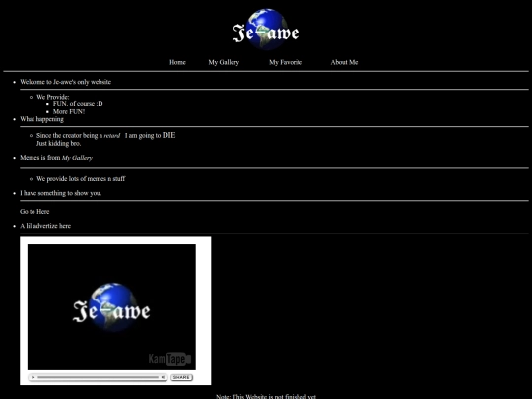Select 'FUN. of course :D' list item
This screenshot has height=399, width=532.
tap(78, 104)
